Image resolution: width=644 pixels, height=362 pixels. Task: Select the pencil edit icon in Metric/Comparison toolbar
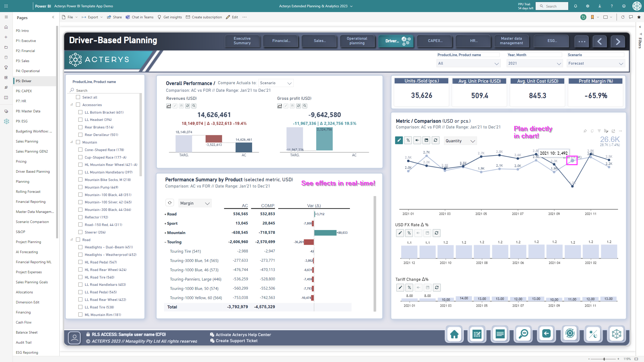[399, 141]
